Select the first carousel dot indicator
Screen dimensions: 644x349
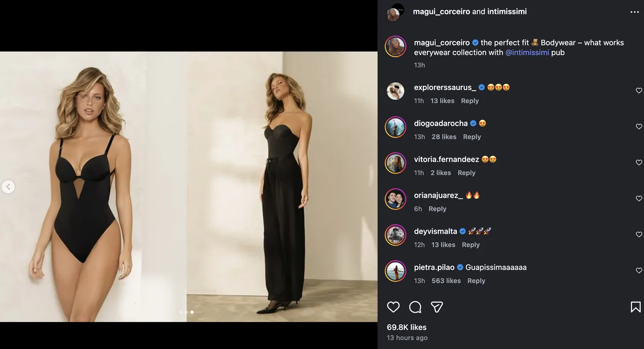pos(181,312)
